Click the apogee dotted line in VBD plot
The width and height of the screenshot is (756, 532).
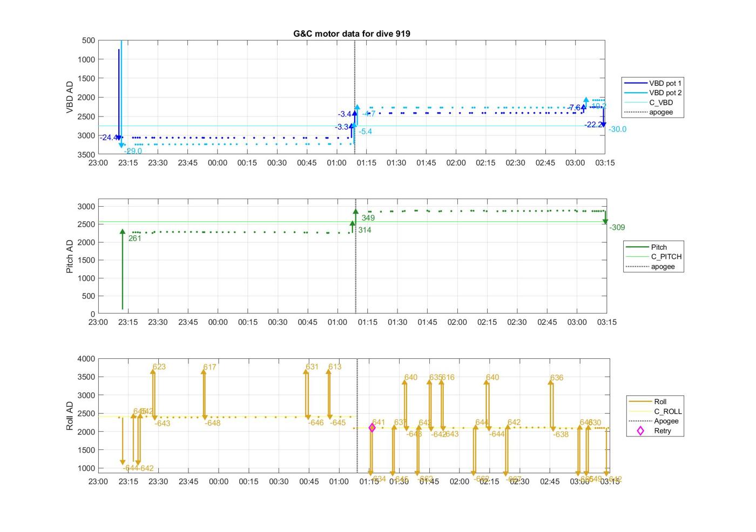[355, 97]
